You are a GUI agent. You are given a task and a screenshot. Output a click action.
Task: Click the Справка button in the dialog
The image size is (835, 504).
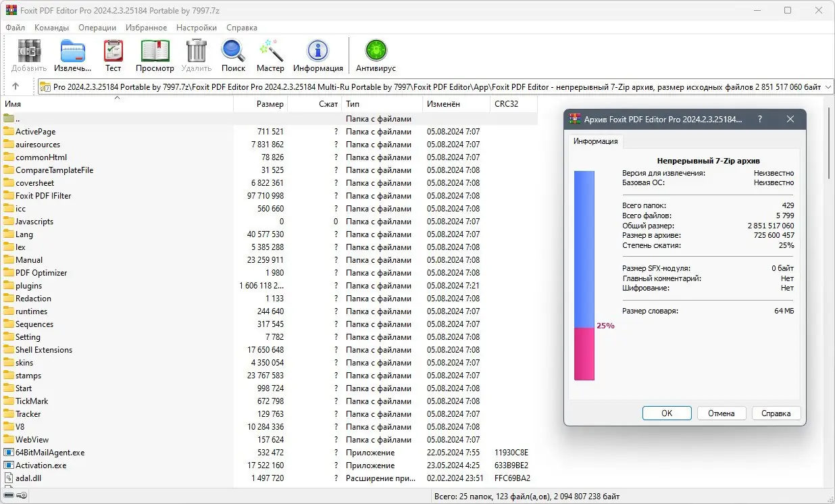[x=776, y=413]
